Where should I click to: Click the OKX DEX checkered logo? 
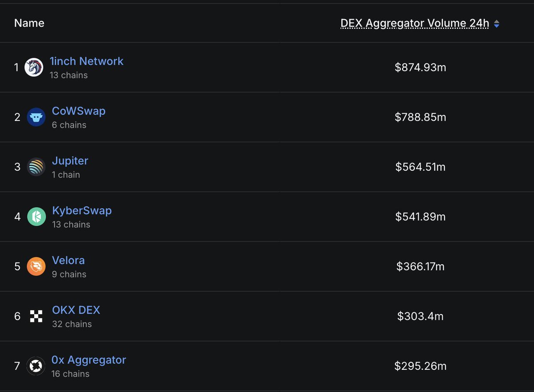pyautogui.click(x=36, y=316)
